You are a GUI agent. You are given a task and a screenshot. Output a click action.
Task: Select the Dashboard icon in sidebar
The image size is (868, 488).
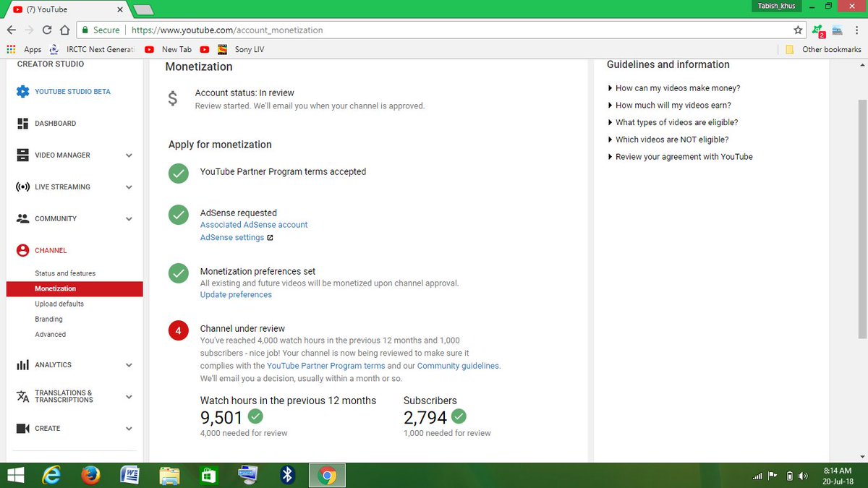(x=22, y=124)
